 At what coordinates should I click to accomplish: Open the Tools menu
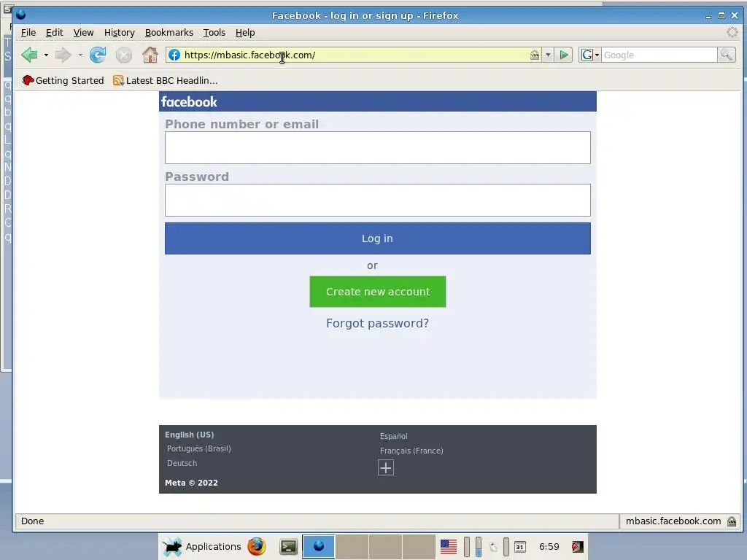click(214, 32)
